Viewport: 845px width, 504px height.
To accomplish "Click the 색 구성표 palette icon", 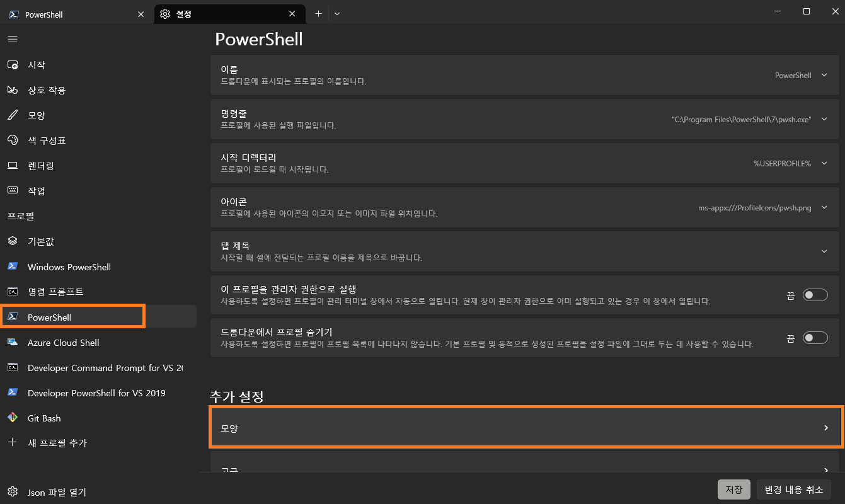I will click(13, 140).
